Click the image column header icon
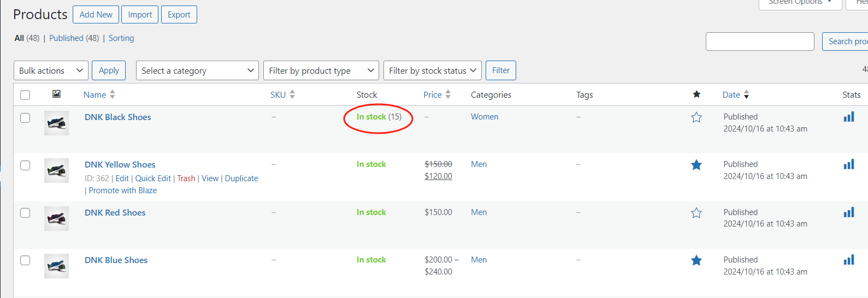Screen dimensions: 868x298 click(56, 94)
